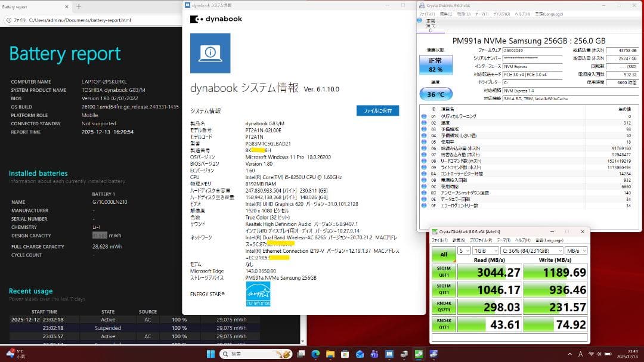
Task: Run the All benchmark in CrystalDiskMark
Action: pyautogui.click(x=443, y=255)
